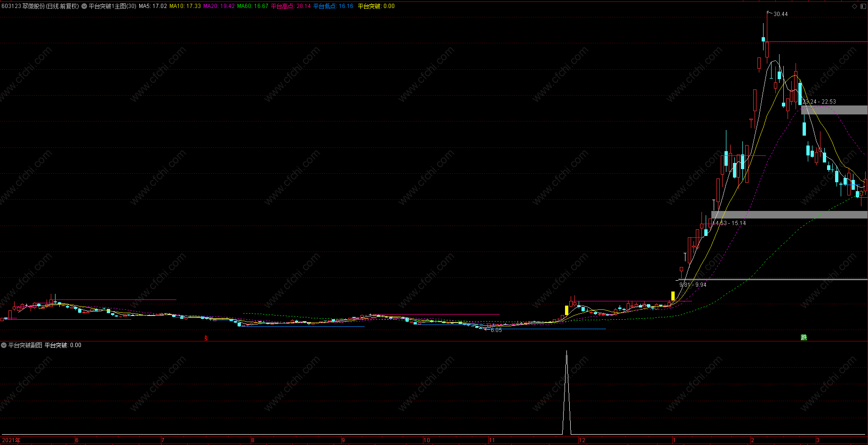Click the red S marker below the chart
The image size is (868, 445).
pos(206,338)
